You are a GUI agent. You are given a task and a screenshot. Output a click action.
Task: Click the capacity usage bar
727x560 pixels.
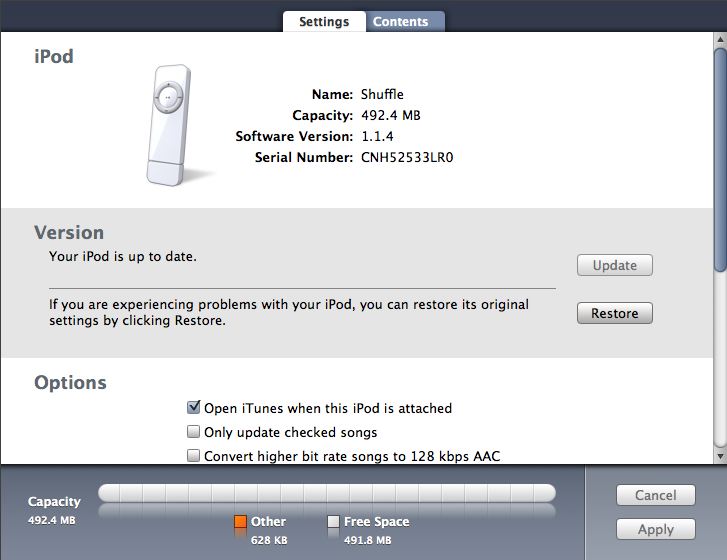[327, 493]
